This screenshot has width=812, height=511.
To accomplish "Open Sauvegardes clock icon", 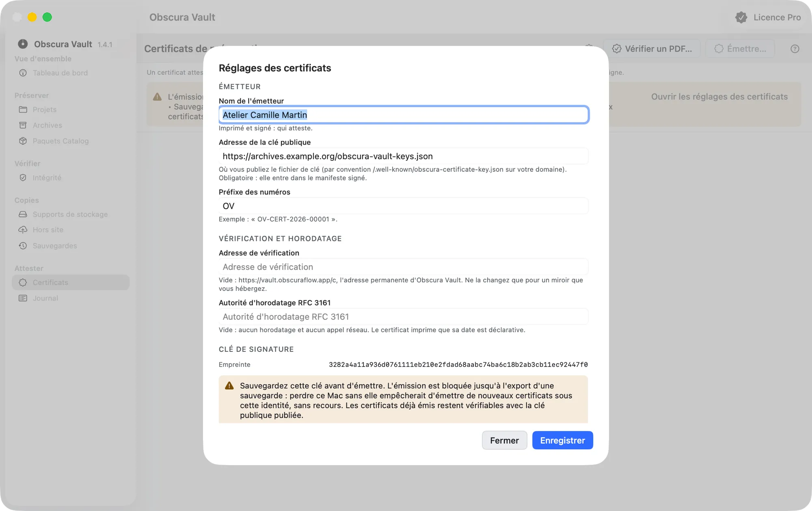I will tap(23, 246).
